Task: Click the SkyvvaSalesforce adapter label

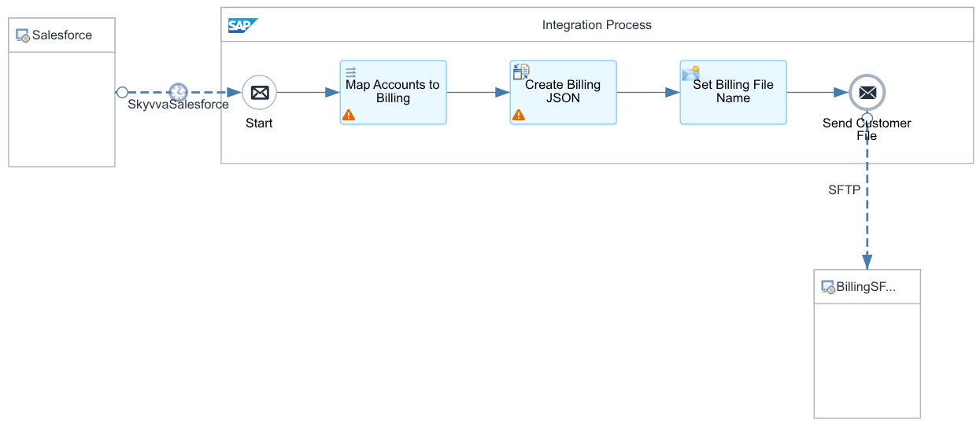Action: coord(179,105)
